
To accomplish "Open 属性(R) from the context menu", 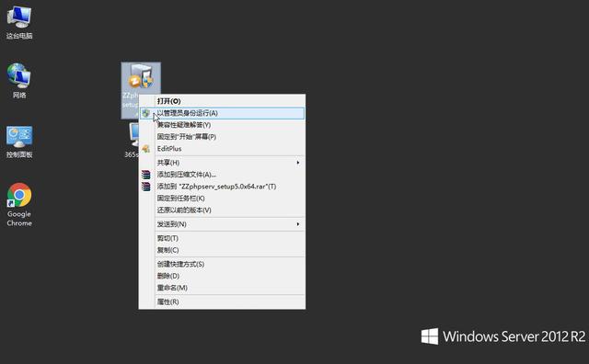I will point(222,301).
